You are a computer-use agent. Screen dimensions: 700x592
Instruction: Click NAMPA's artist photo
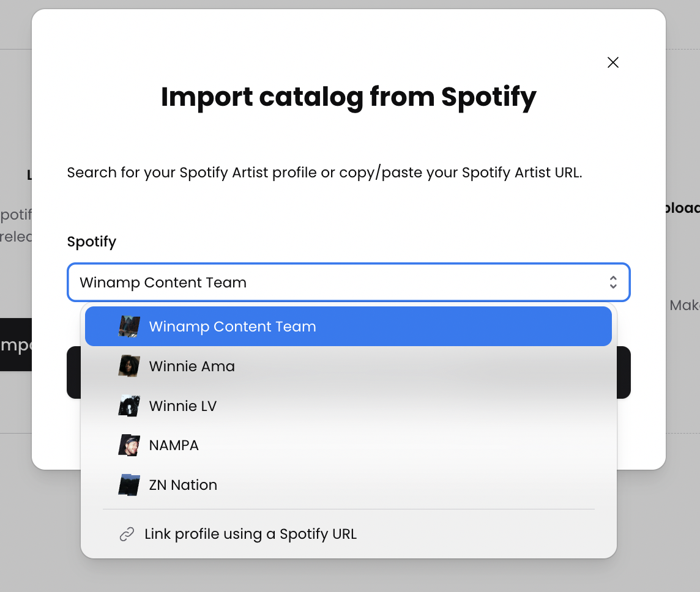tap(129, 445)
